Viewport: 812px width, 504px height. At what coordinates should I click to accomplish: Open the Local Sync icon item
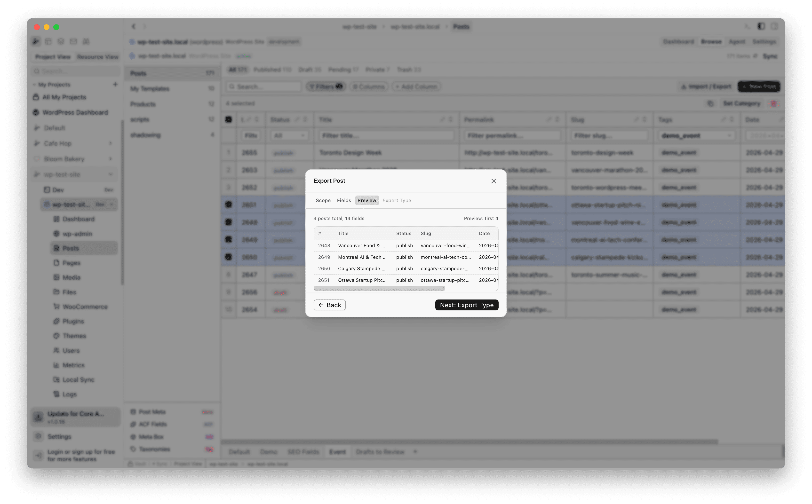point(56,380)
